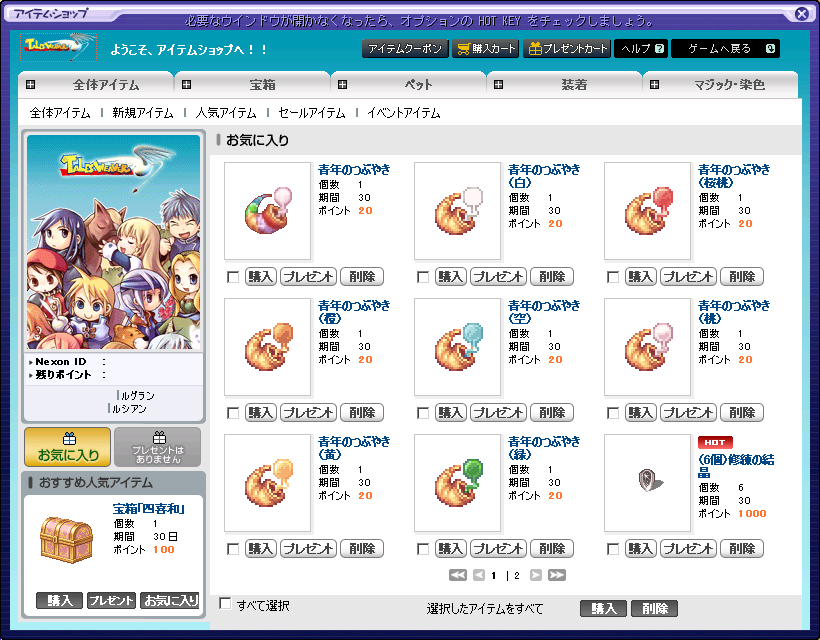
Task: Add 宝箱「四喜和」 to お気に入り
Action: click(171, 600)
